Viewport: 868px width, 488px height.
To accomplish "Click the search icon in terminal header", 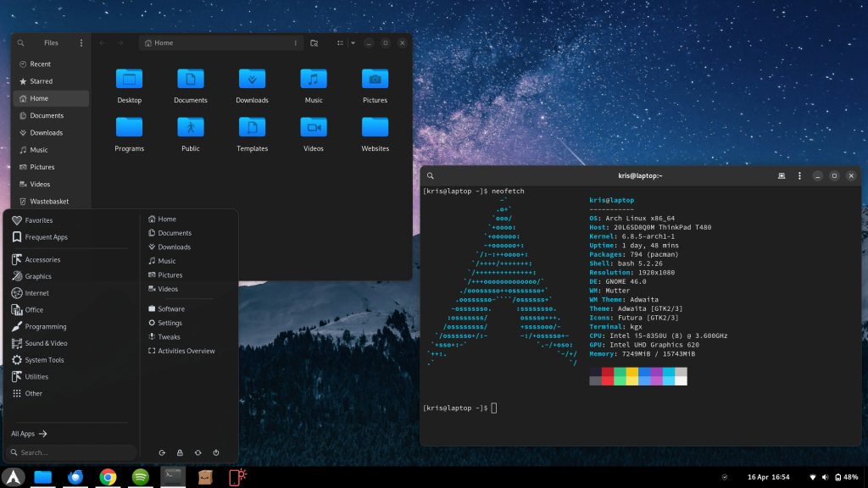I will click(x=431, y=175).
